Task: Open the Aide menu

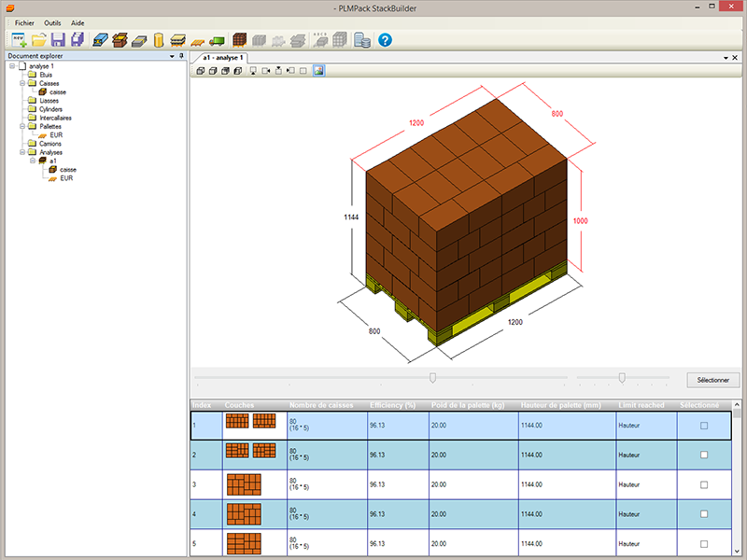Action: (x=78, y=22)
